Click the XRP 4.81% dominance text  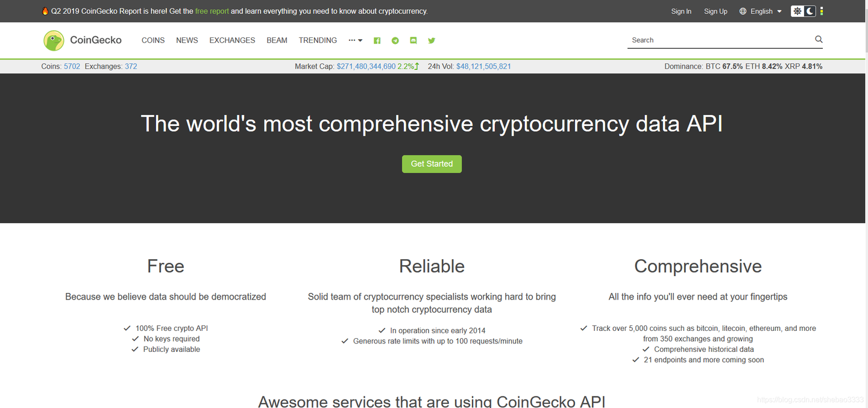804,66
